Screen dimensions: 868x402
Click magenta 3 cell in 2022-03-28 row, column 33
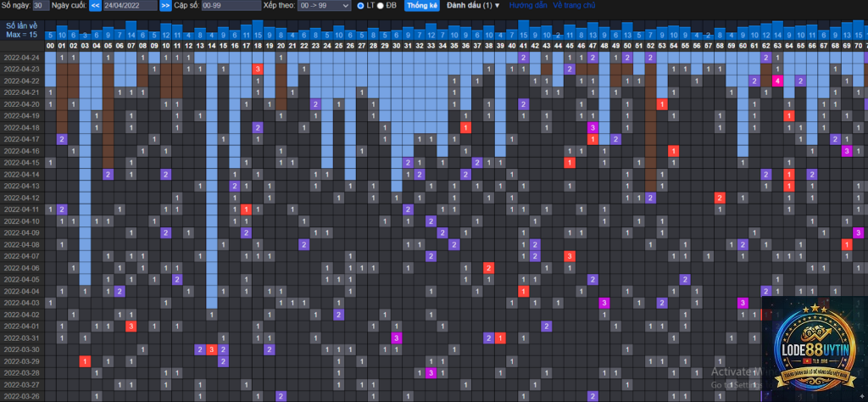(x=431, y=372)
